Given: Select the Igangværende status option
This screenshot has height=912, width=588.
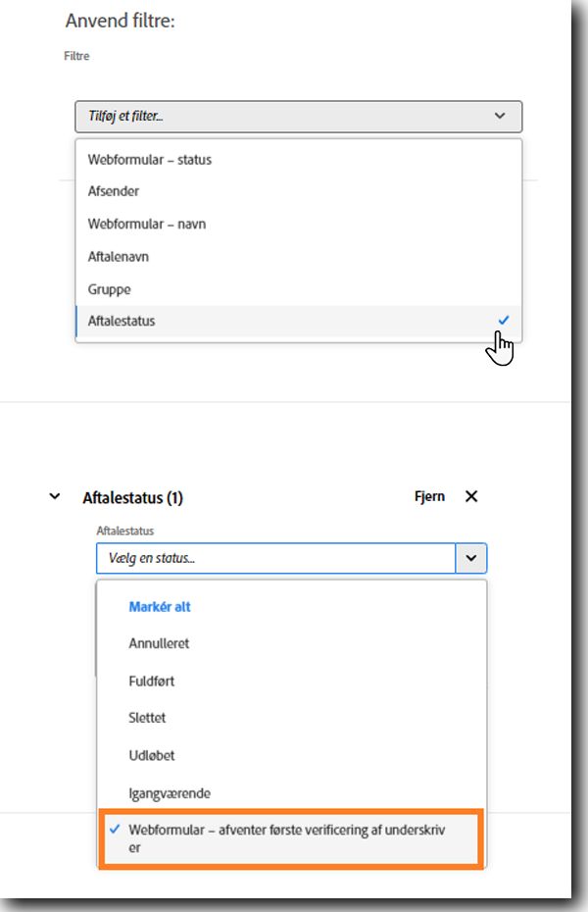Looking at the screenshot, I should coord(291,793).
